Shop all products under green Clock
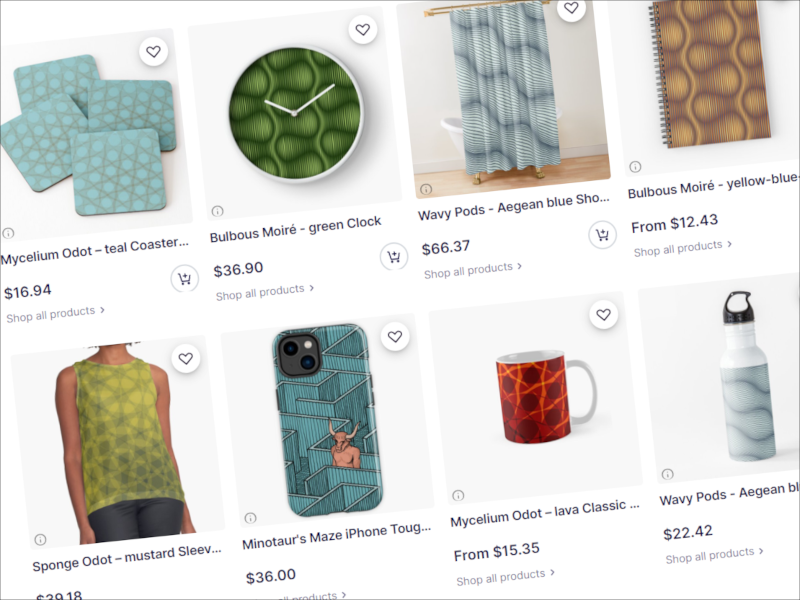 pyautogui.click(x=265, y=291)
